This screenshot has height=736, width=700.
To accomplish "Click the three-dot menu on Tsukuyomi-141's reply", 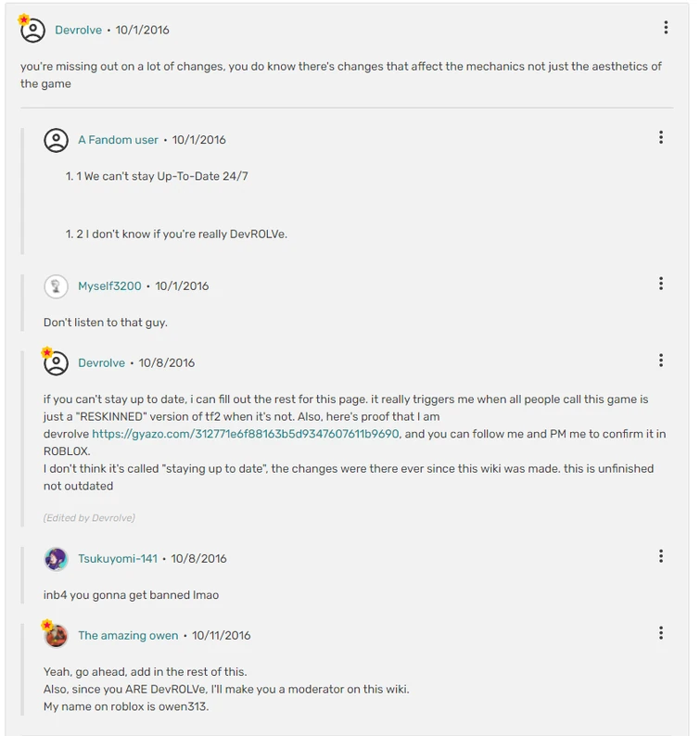I will pyautogui.click(x=661, y=556).
